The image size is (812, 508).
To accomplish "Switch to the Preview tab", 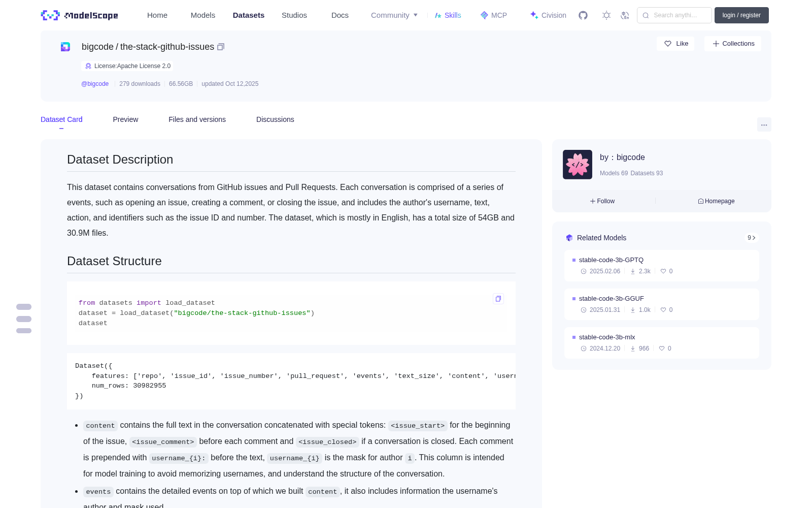I will click(x=125, y=119).
